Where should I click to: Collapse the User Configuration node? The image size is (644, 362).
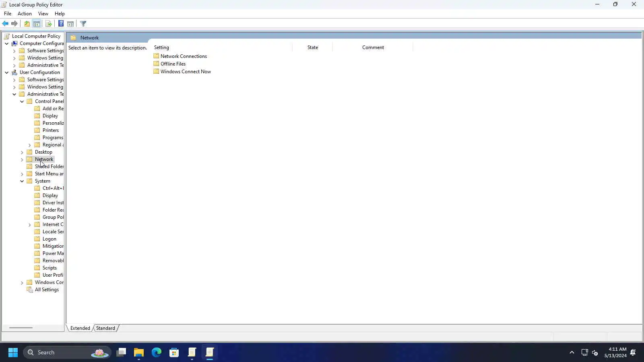click(x=7, y=72)
